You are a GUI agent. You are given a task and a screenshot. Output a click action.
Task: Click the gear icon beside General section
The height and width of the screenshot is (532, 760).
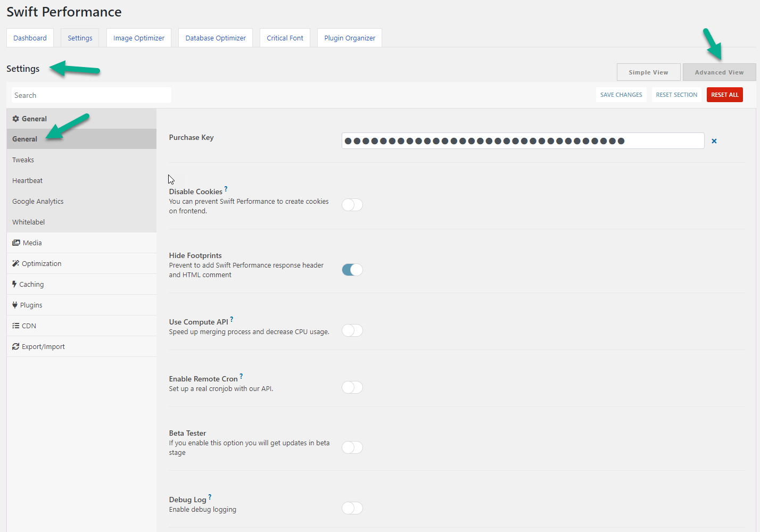coord(15,119)
